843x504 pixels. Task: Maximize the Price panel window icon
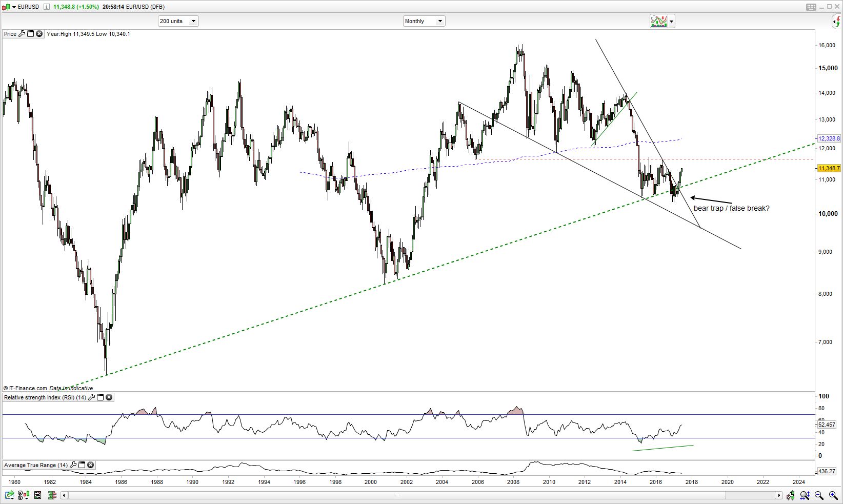pyautogui.click(x=30, y=34)
